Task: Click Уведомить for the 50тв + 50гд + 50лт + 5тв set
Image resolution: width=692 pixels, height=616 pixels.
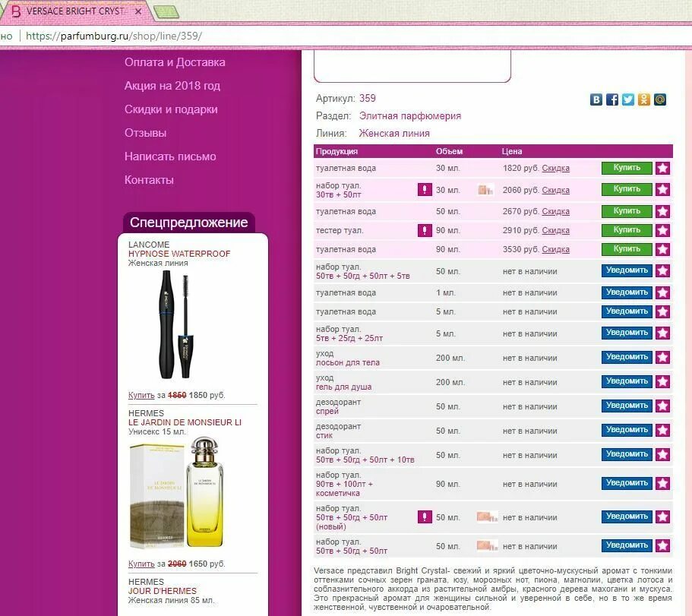Action: point(626,270)
